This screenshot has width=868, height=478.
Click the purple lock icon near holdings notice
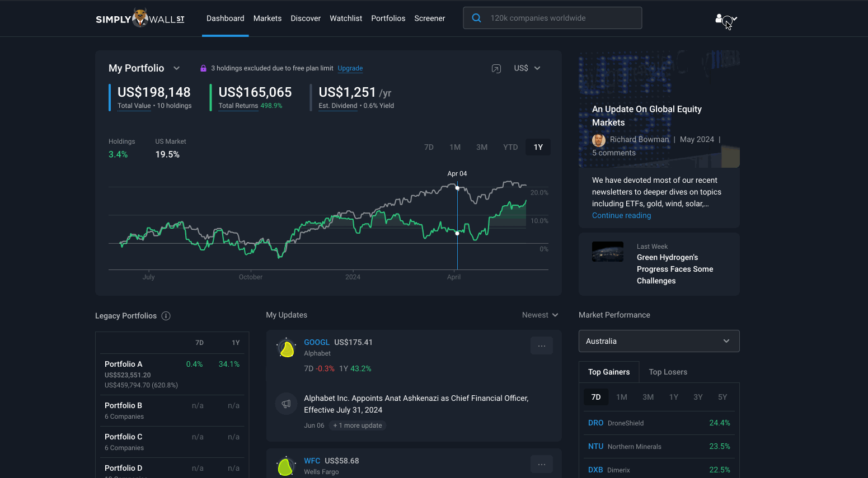tap(203, 68)
